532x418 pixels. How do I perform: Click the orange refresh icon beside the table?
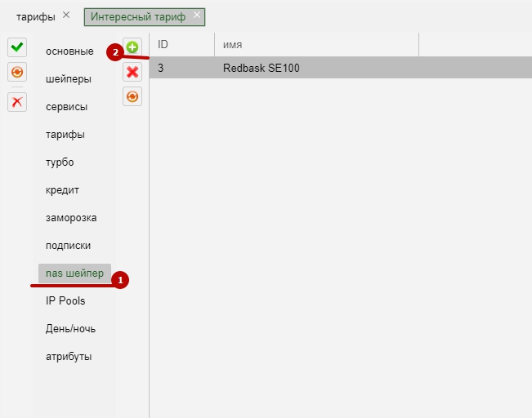pos(132,96)
